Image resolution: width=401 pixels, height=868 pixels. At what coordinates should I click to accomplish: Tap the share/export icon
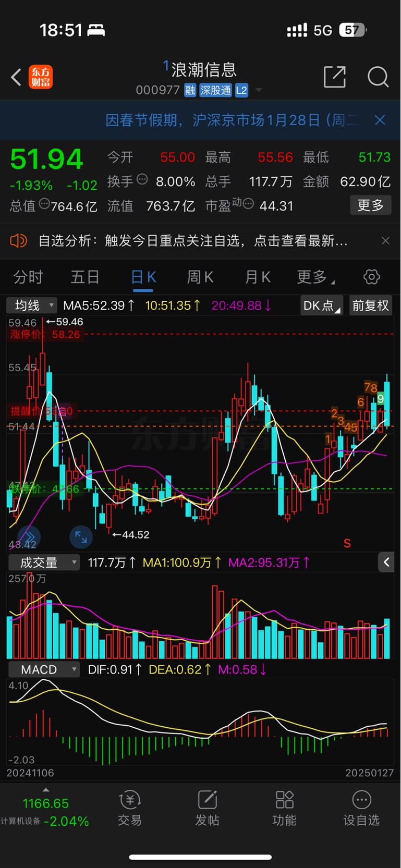click(335, 77)
